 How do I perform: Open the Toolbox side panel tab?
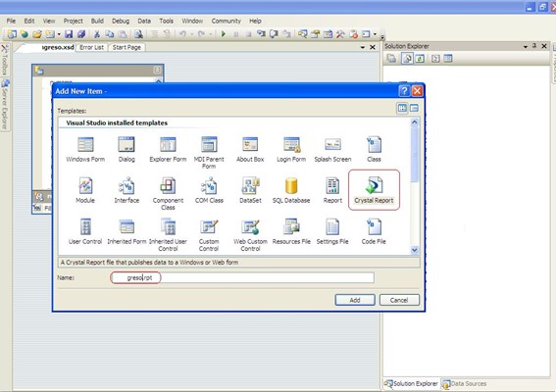tap(5, 60)
